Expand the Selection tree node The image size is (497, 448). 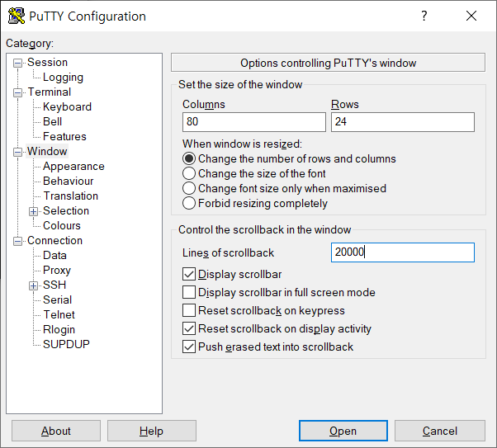coord(33,211)
